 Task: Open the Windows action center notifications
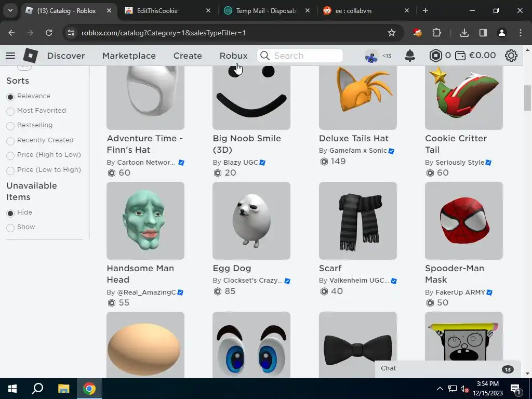515,389
